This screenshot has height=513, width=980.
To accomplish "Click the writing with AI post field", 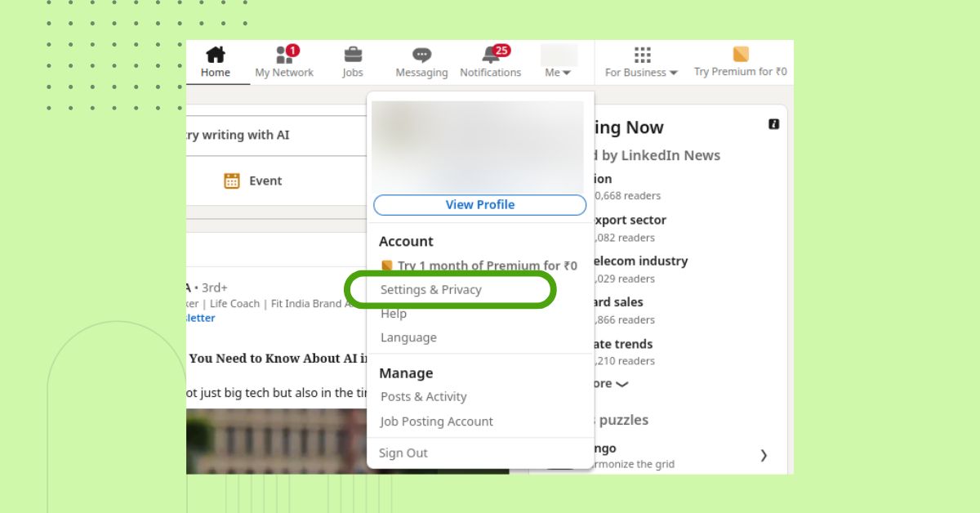I will (x=276, y=136).
